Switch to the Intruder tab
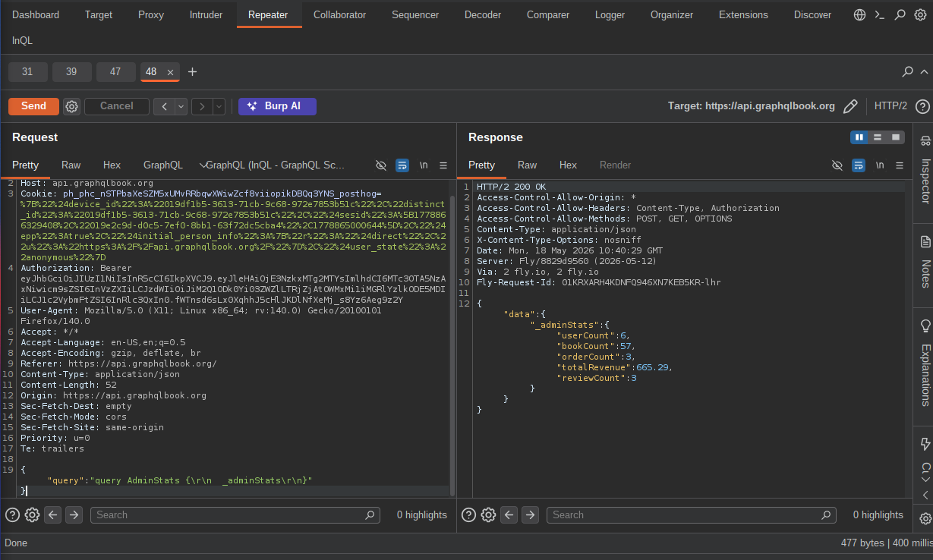This screenshot has width=933, height=560. point(204,14)
